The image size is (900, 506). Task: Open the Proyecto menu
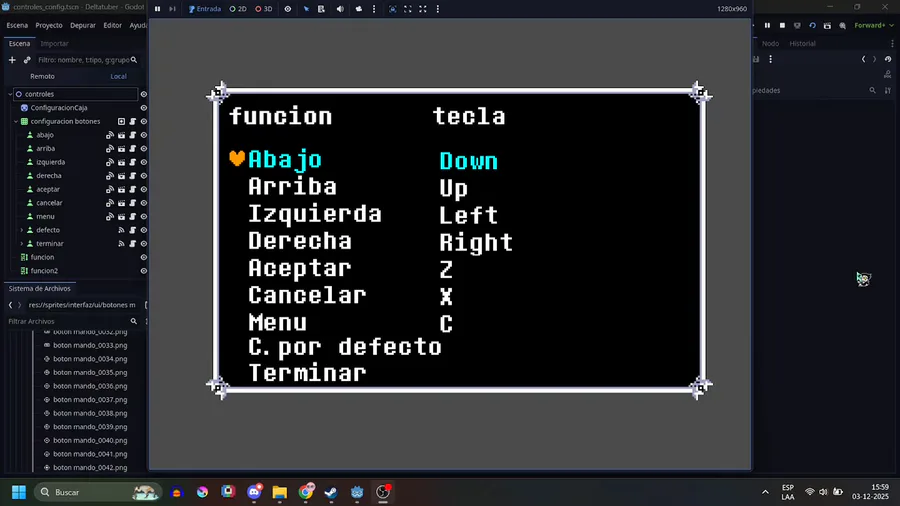pos(49,25)
